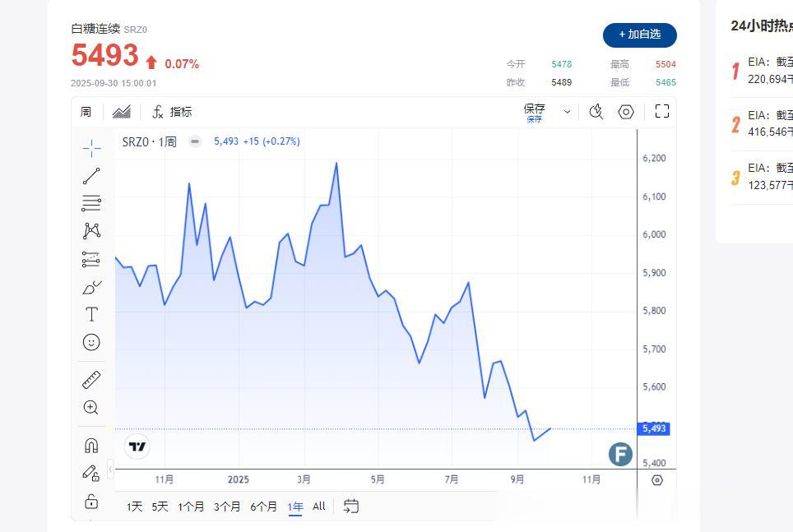The image size is (793, 532).
Task: Open the chart style selector
Action: point(122,112)
